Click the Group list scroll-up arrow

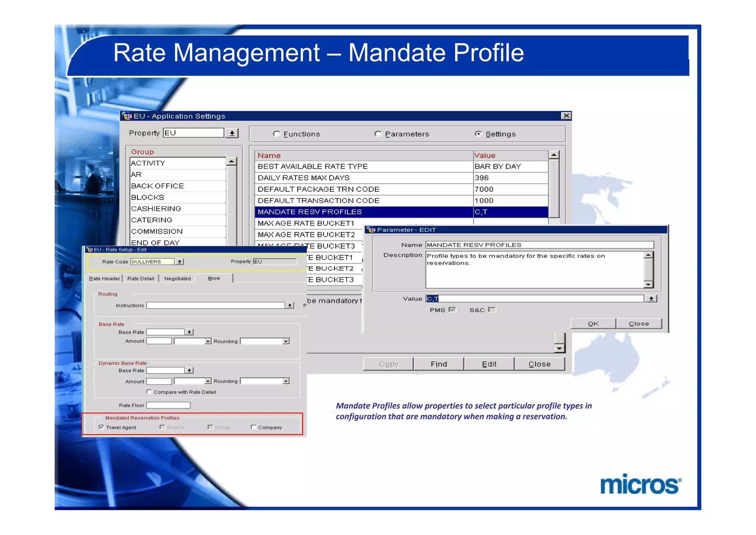click(x=231, y=161)
